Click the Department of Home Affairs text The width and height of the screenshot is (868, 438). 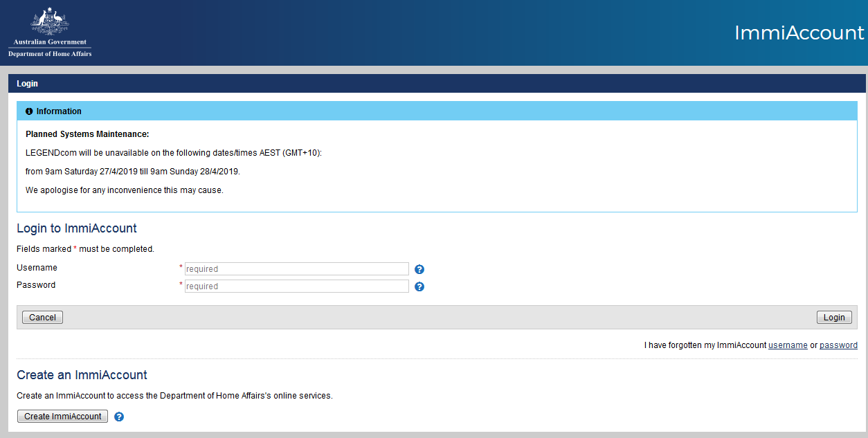coord(50,54)
